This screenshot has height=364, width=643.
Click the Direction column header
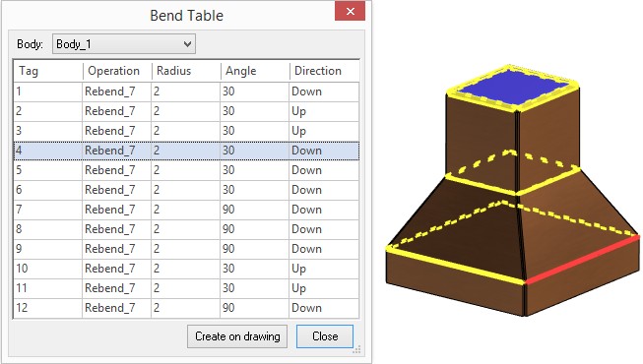click(x=324, y=71)
